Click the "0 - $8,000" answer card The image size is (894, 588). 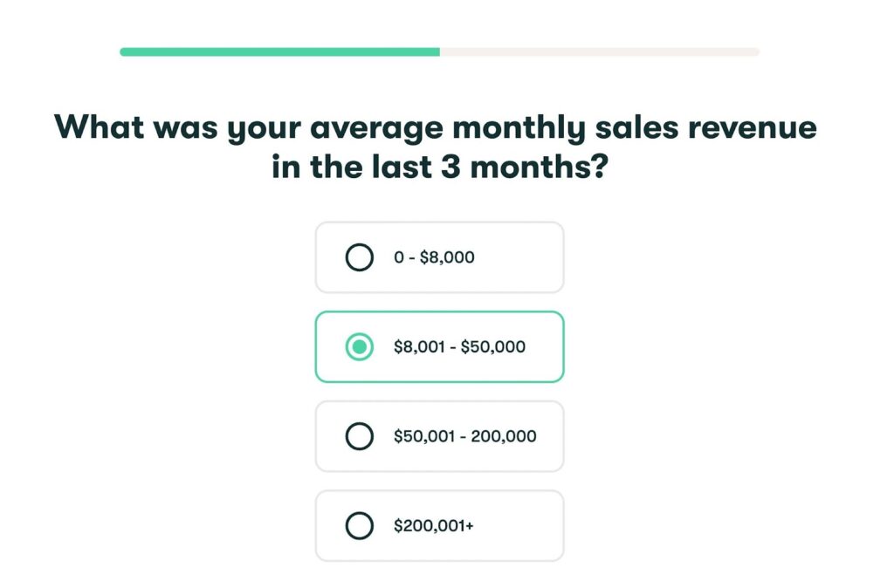point(439,257)
